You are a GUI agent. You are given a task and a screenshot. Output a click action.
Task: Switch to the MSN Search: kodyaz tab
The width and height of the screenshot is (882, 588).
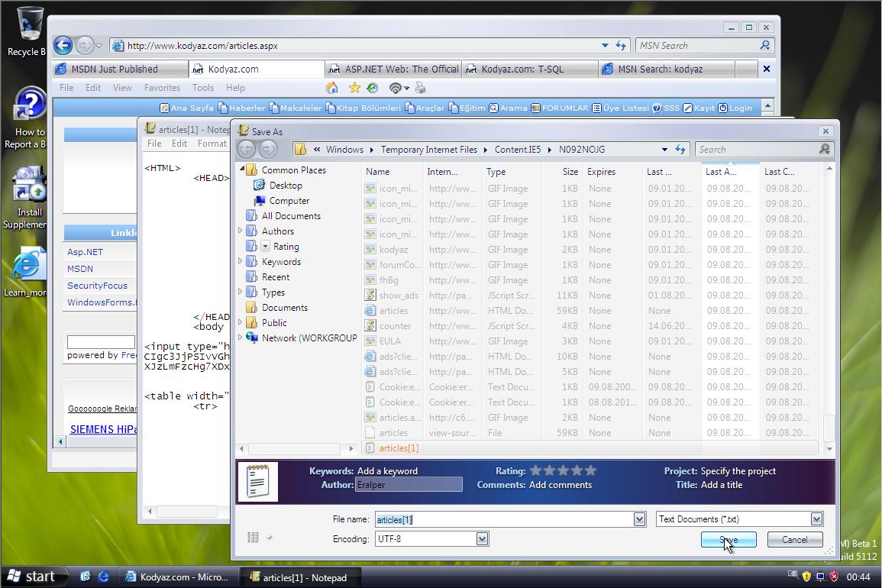pos(660,69)
